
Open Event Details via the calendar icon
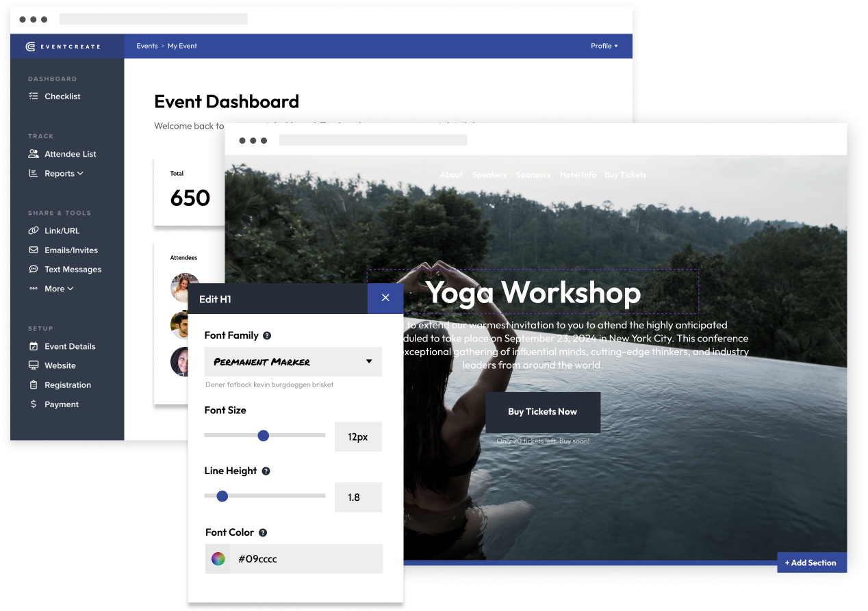33,346
